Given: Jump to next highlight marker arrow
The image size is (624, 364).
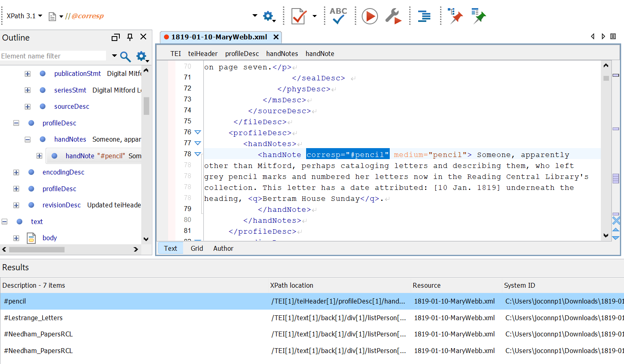Looking at the screenshot, I should 616,238.
